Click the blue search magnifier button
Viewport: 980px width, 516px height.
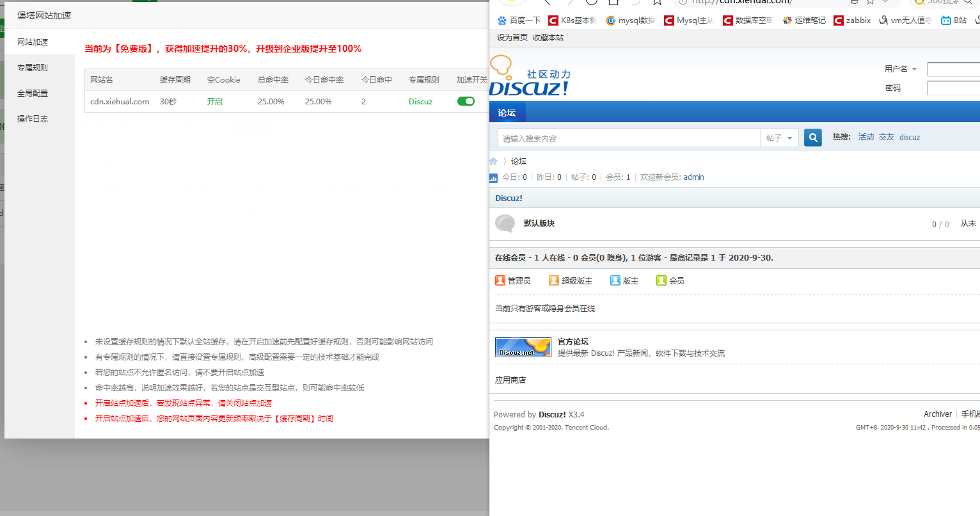click(x=813, y=138)
